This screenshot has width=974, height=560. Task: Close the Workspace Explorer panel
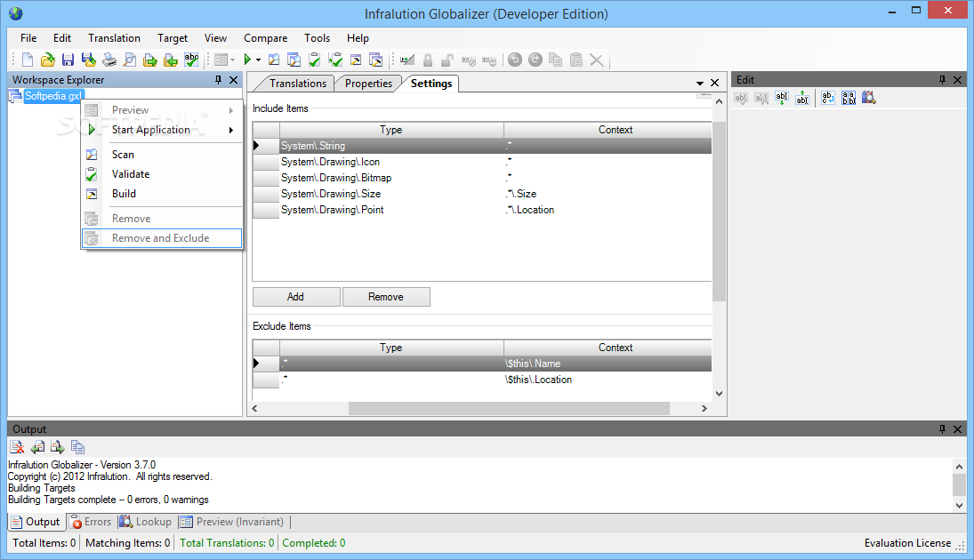pos(234,79)
